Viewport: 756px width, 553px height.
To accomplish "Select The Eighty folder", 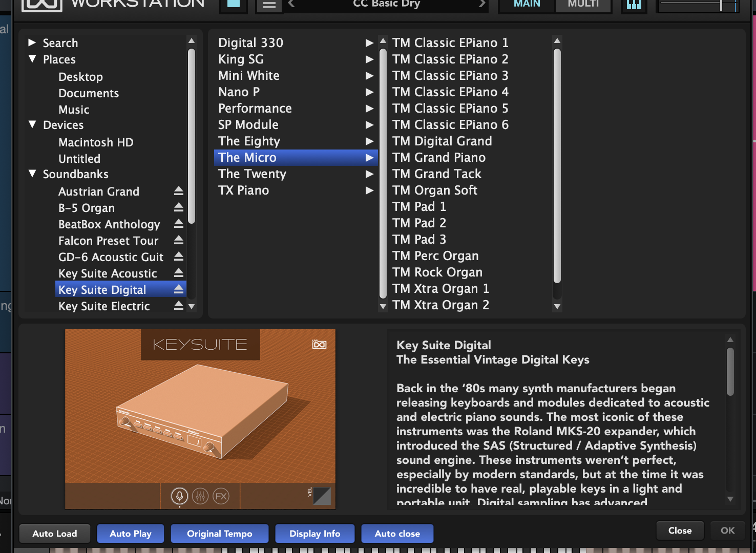I will 296,141.
